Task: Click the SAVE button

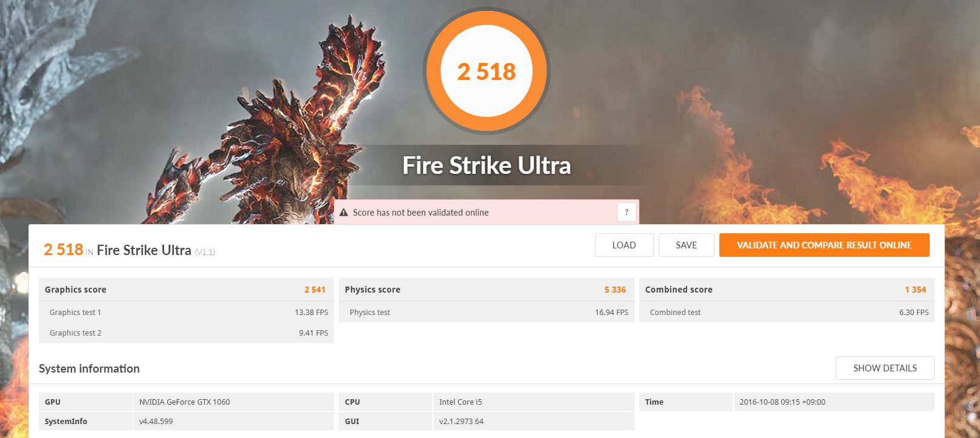Action: pos(687,245)
